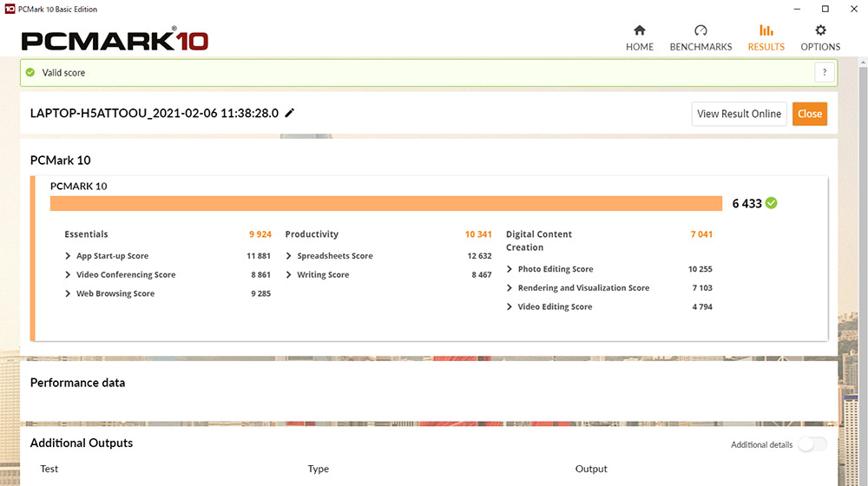Click the Spreadsheets value 12 632
This screenshot has width=868, height=486.
click(479, 256)
